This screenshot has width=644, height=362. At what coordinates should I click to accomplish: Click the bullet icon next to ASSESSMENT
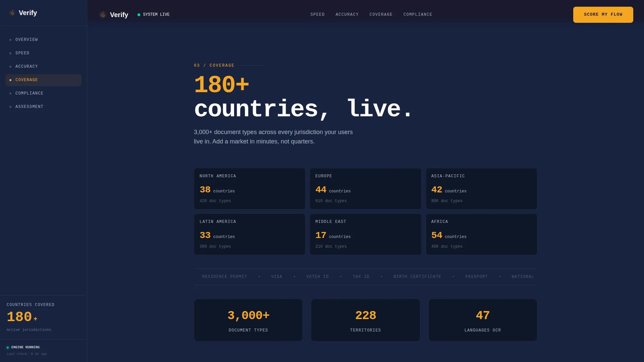click(10, 107)
